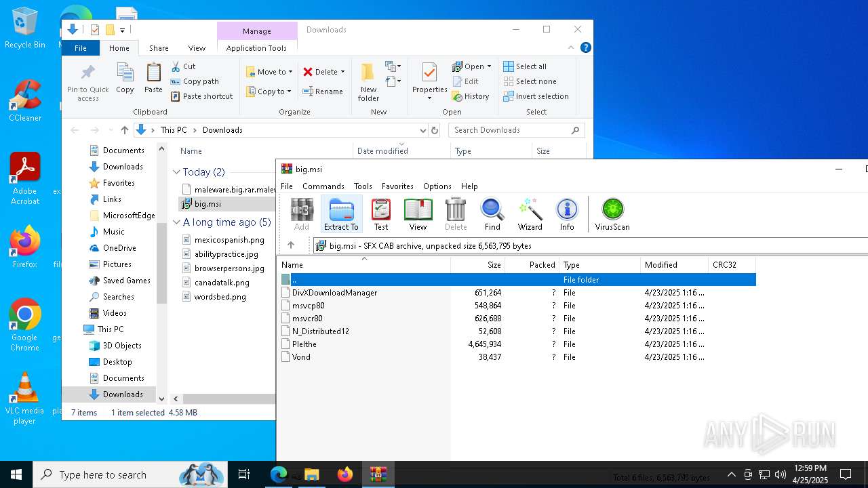This screenshot has width=868, height=488.
Task: Open Firefox from the taskbar
Action: [x=345, y=474]
